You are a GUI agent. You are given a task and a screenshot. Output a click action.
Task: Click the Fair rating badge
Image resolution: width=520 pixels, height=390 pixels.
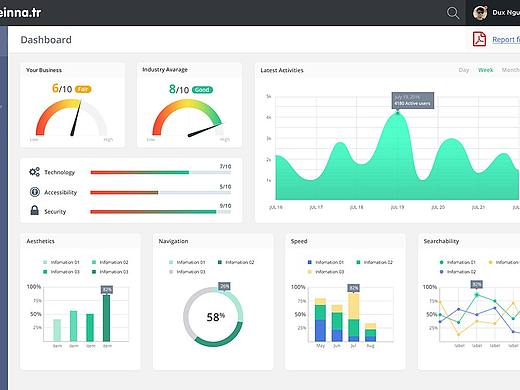pyautogui.click(x=83, y=89)
